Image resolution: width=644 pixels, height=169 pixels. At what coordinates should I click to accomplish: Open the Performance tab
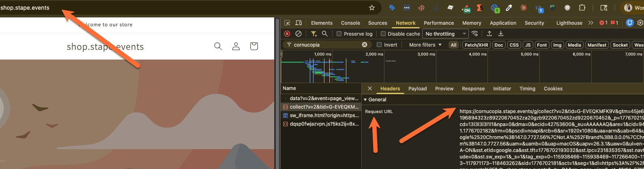(439, 23)
